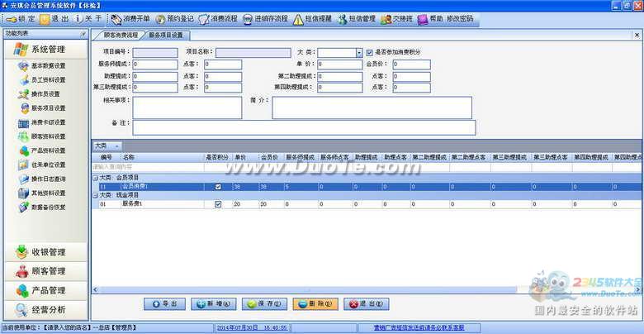Viewport: 644px width, 334px height.
Task: Click the 单价 column header in grid
Action: [245, 157]
